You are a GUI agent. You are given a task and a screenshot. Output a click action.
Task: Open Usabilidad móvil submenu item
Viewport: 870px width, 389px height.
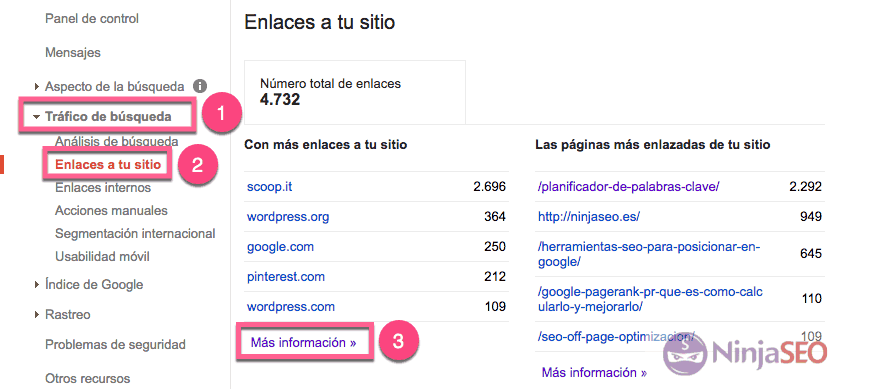pyautogui.click(x=102, y=257)
